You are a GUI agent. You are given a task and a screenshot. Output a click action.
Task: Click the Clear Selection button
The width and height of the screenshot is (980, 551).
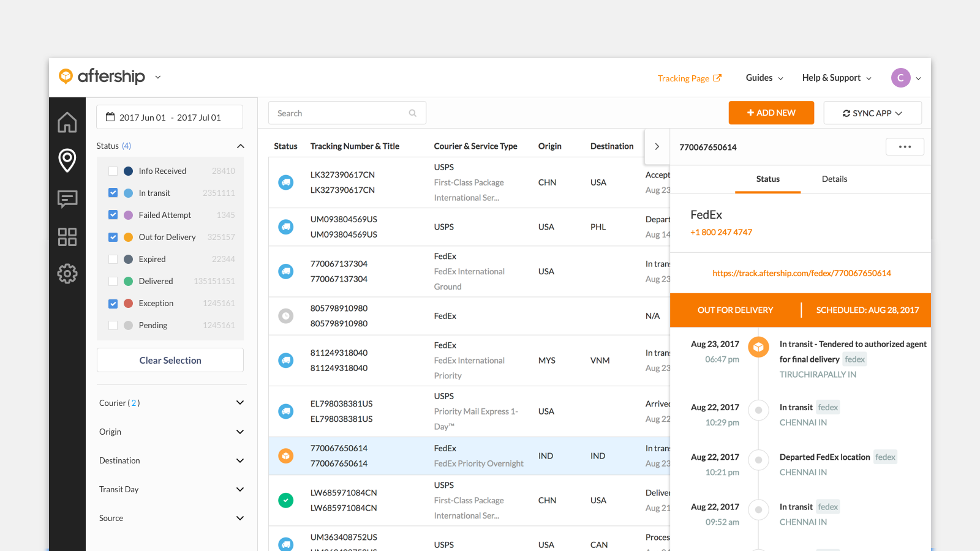coord(170,360)
